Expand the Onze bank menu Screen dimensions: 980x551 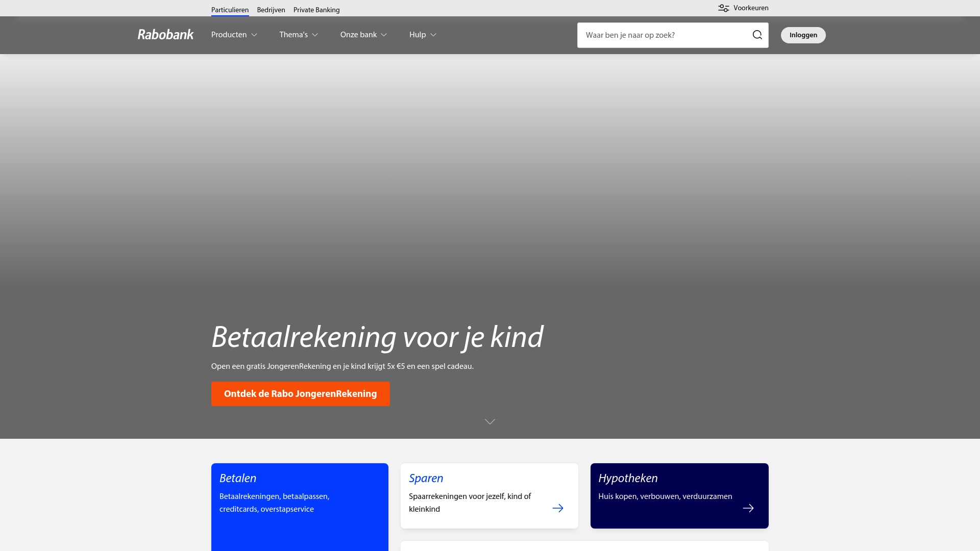coord(363,35)
